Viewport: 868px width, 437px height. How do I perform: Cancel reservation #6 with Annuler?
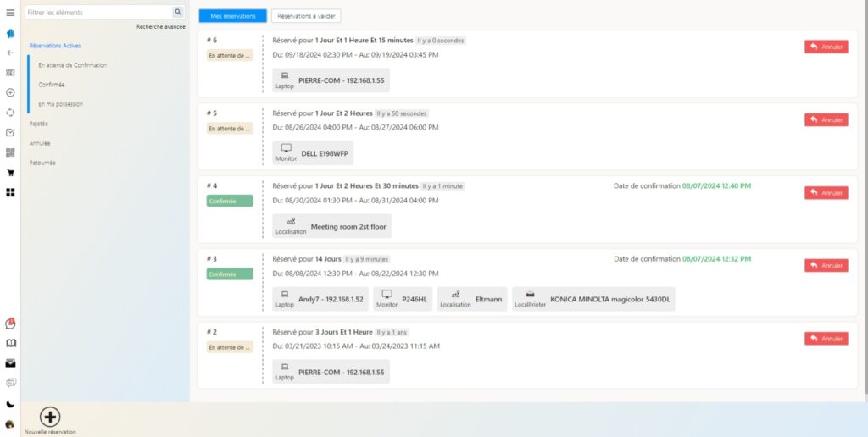pos(826,47)
